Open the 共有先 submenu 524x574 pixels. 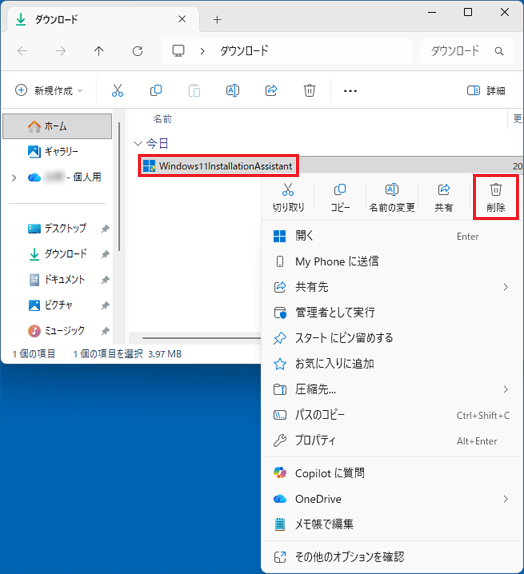point(392,287)
